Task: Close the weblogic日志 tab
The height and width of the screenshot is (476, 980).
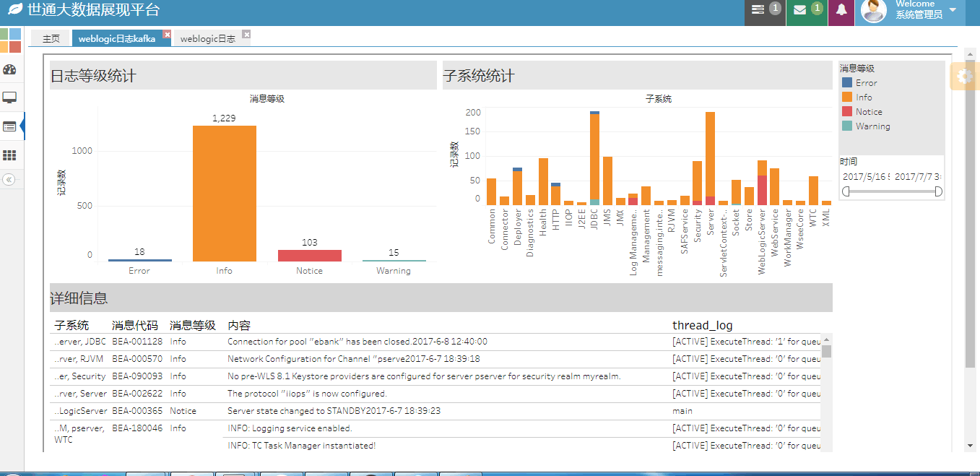Action: tap(246, 34)
